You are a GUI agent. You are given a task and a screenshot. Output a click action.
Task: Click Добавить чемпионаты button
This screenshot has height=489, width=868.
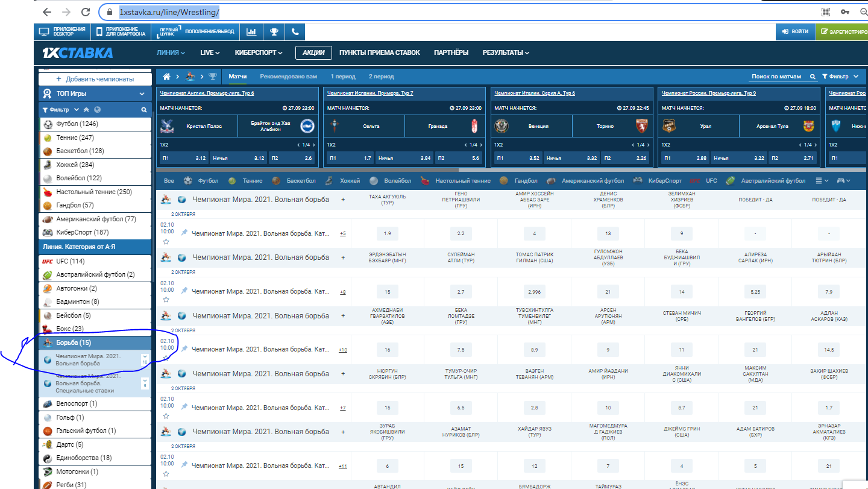(x=95, y=79)
